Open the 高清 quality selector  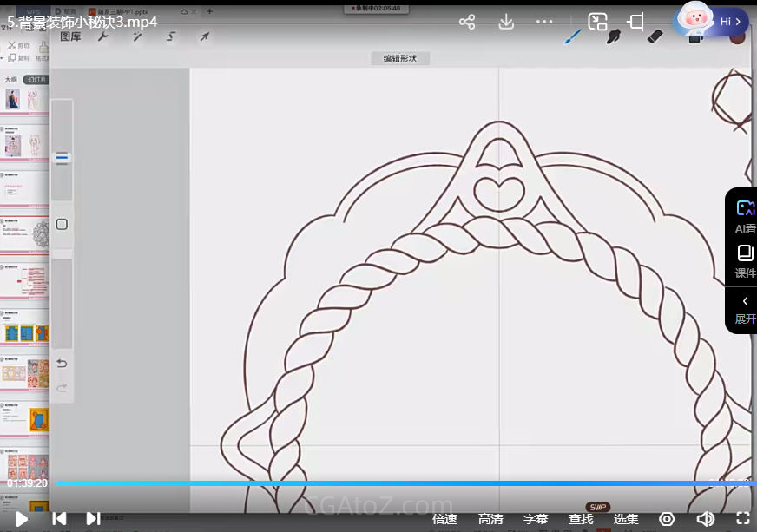pyautogui.click(x=490, y=519)
